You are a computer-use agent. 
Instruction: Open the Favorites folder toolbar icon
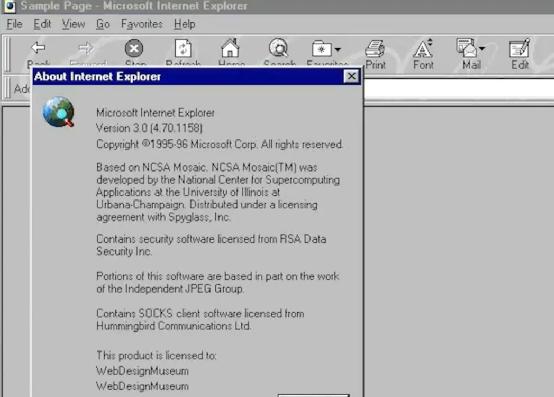tap(322, 48)
